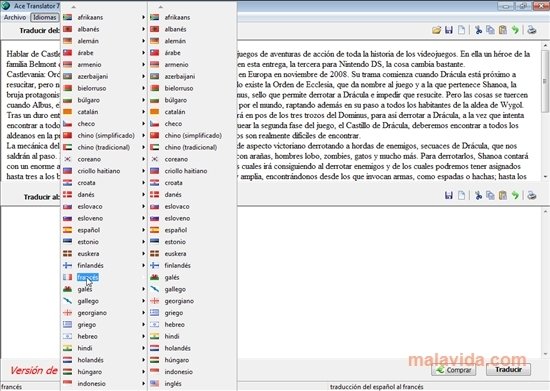Choose esloveno in the first language menu
The image size is (550, 391).
(104, 218)
